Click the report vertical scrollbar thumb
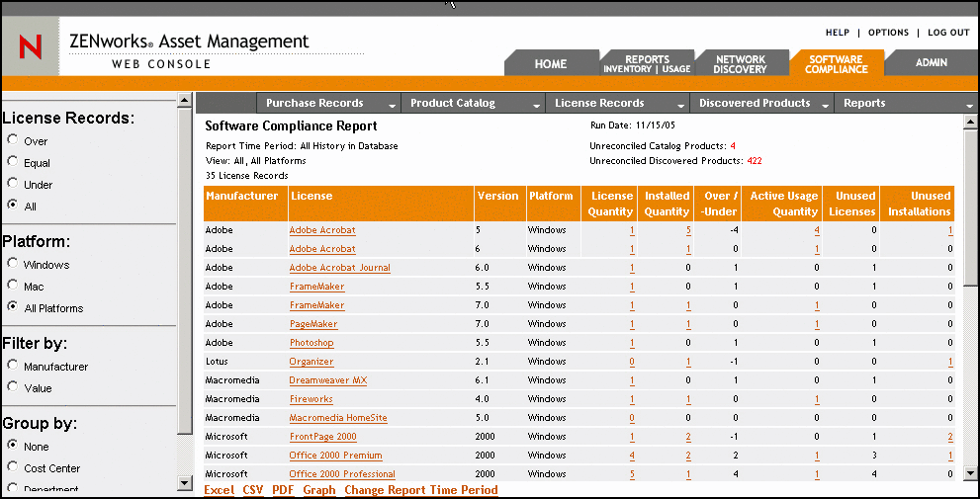The height and width of the screenshot is (499, 980). (971, 208)
